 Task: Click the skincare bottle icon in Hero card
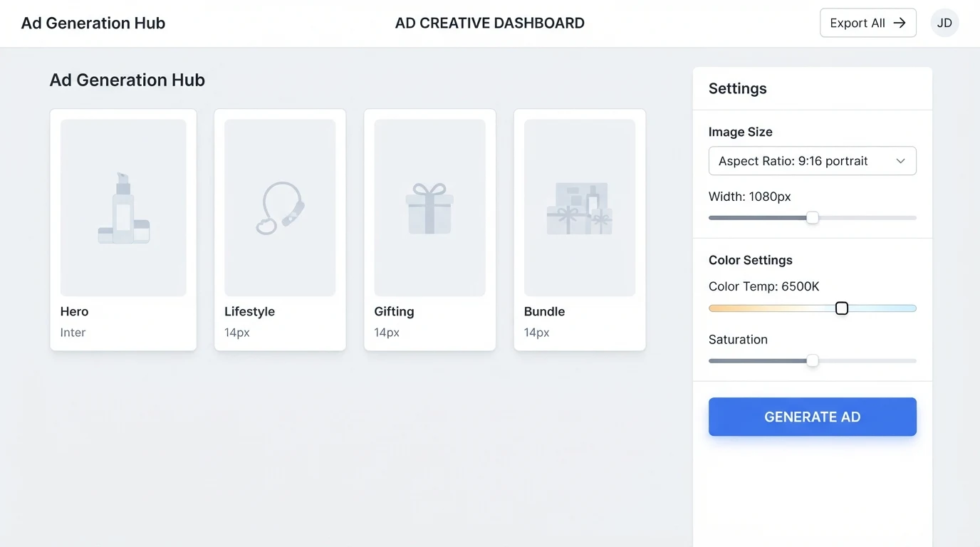(x=124, y=208)
